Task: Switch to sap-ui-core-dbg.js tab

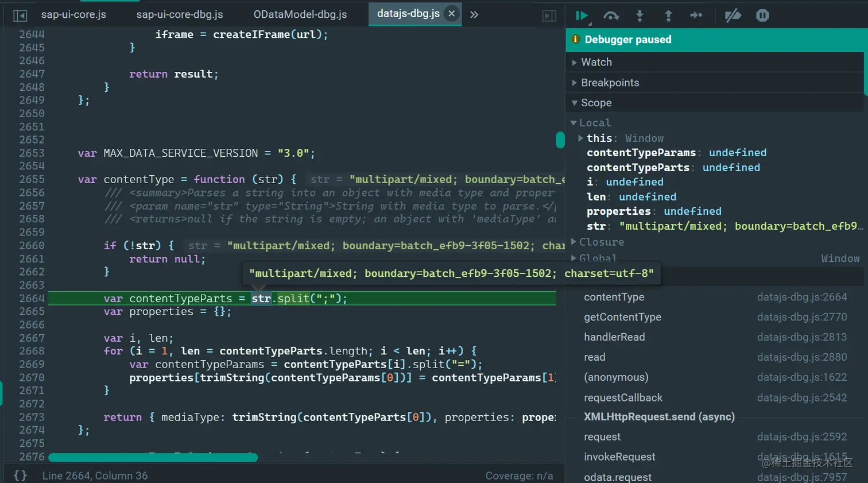Action: [x=180, y=14]
